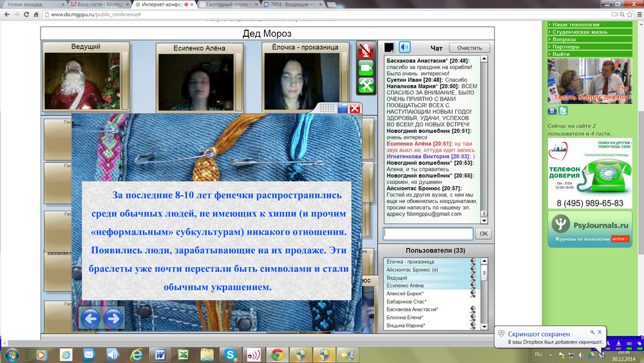
Task: Switch to Ежегодный опрос browser tab
Action: tap(229, 4)
